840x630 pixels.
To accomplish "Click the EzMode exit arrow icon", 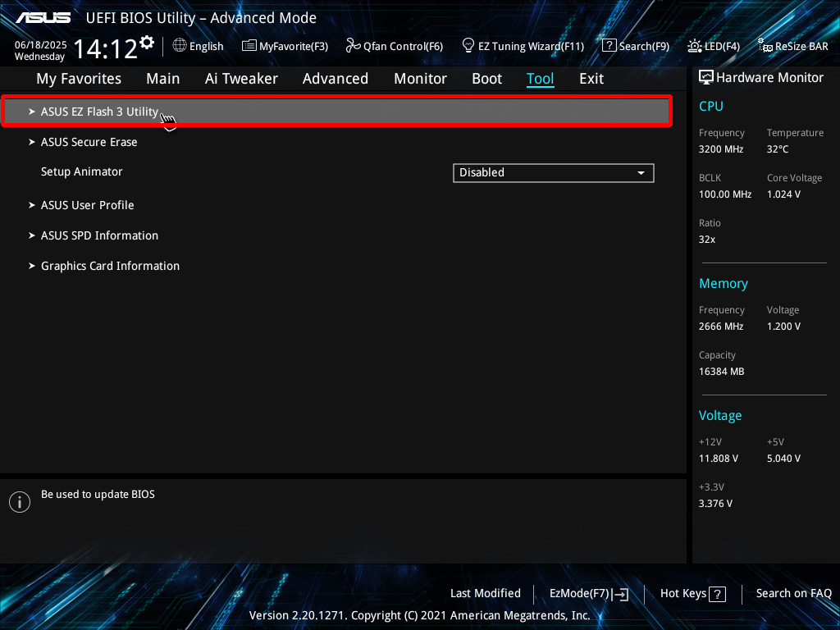I will (620, 594).
